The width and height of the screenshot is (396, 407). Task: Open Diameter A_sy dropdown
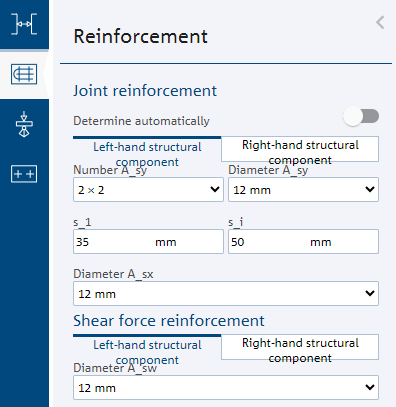[x=303, y=189]
